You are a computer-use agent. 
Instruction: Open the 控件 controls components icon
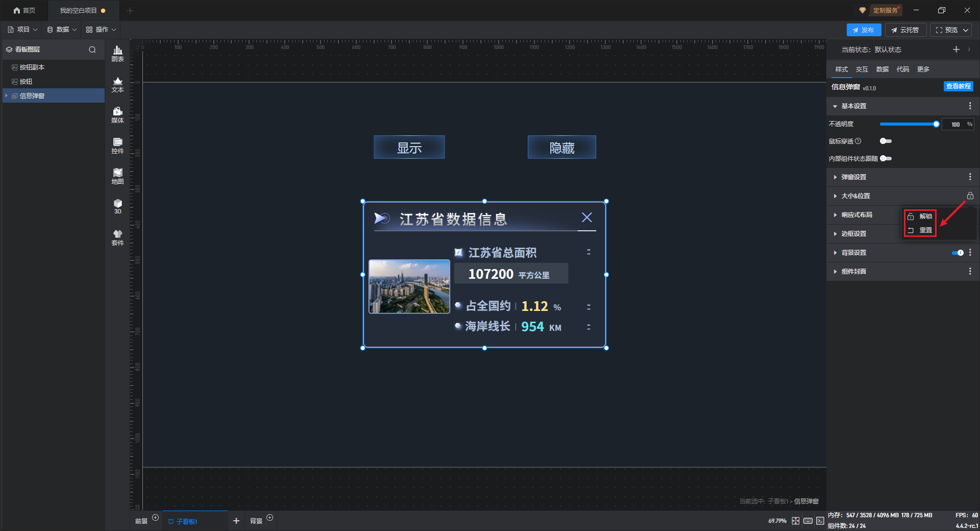[117, 146]
